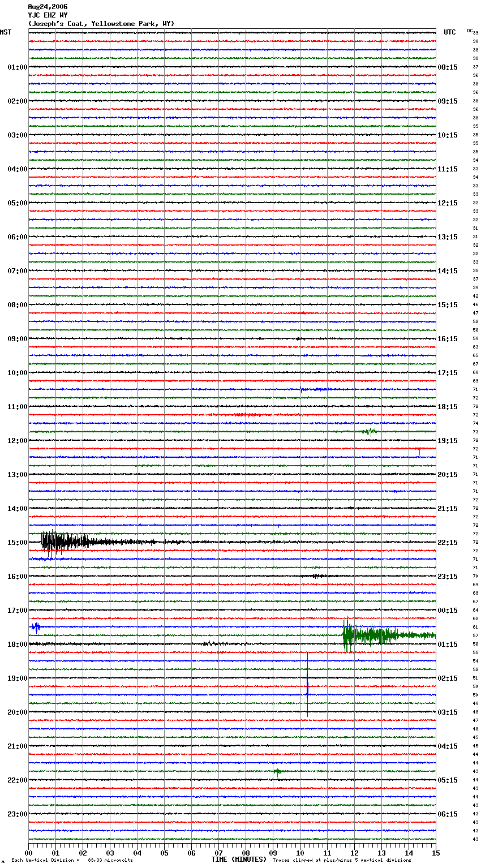The image size is (481, 868).
Task: Click the 06:15 UTC time label
Action: [x=448, y=814]
